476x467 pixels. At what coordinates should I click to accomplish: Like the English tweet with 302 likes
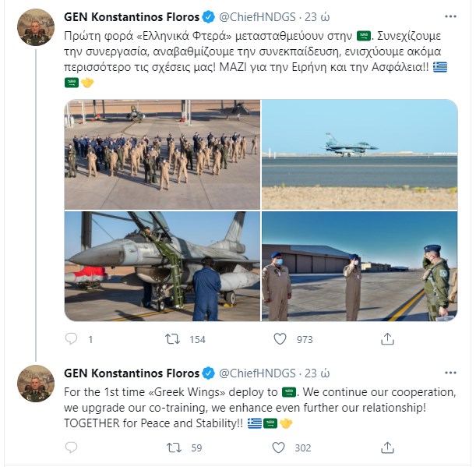point(280,448)
